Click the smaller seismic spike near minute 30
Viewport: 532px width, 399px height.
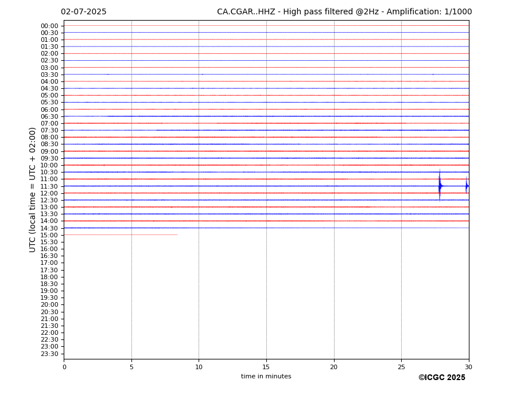point(467,185)
